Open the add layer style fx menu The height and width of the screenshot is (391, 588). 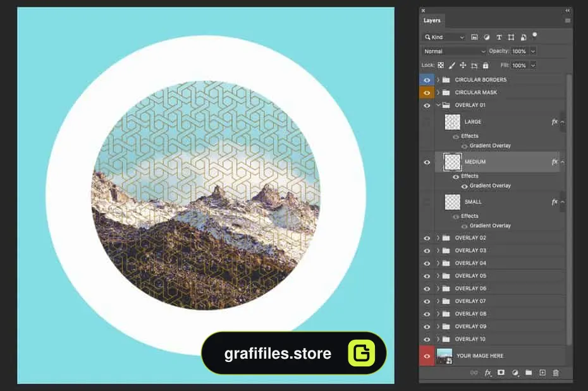(x=487, y=373)
